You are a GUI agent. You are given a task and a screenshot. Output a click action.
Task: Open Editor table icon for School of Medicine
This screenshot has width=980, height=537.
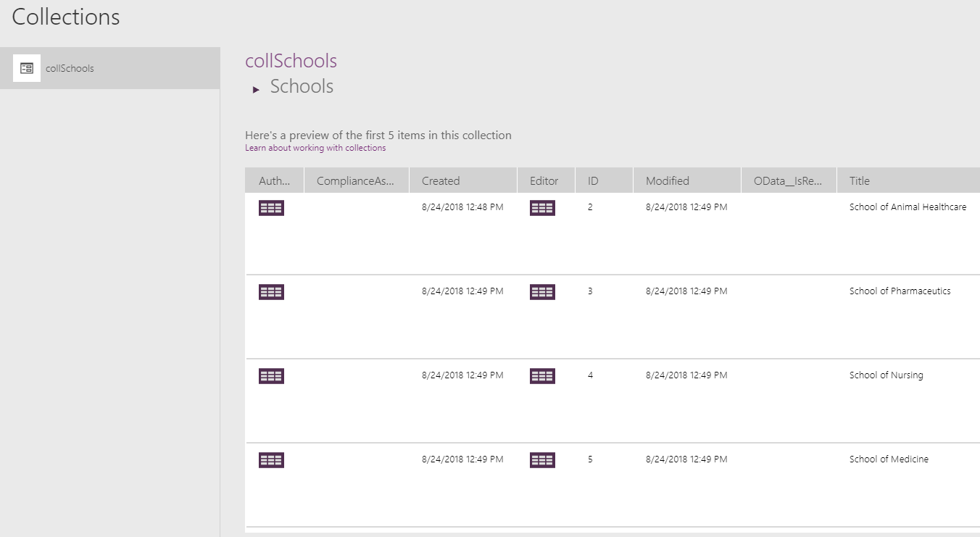point(542,460)
